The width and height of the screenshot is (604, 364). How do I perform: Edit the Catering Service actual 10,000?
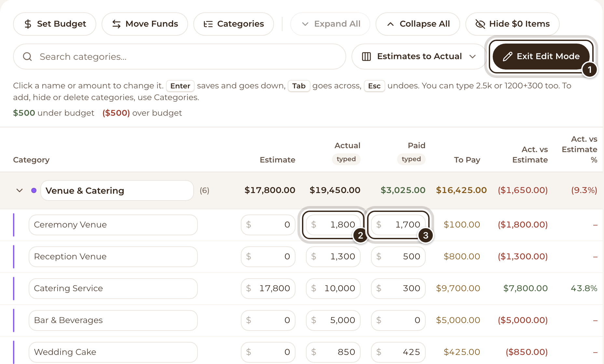(x=333, y=289)
